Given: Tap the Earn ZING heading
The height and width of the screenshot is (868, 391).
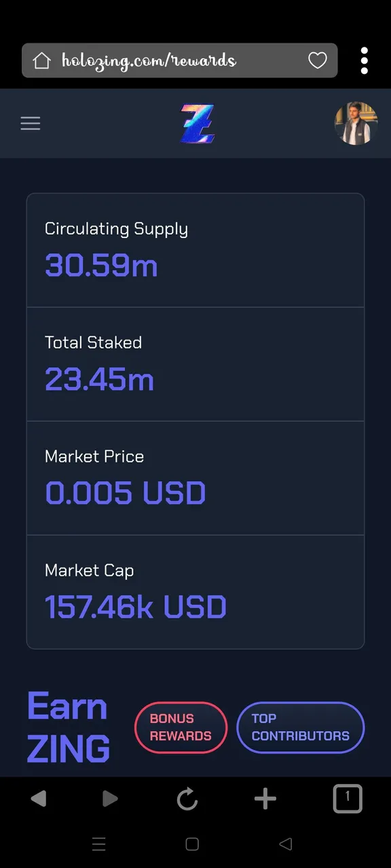Looking at the screenshot, I should tap(69, 728).
